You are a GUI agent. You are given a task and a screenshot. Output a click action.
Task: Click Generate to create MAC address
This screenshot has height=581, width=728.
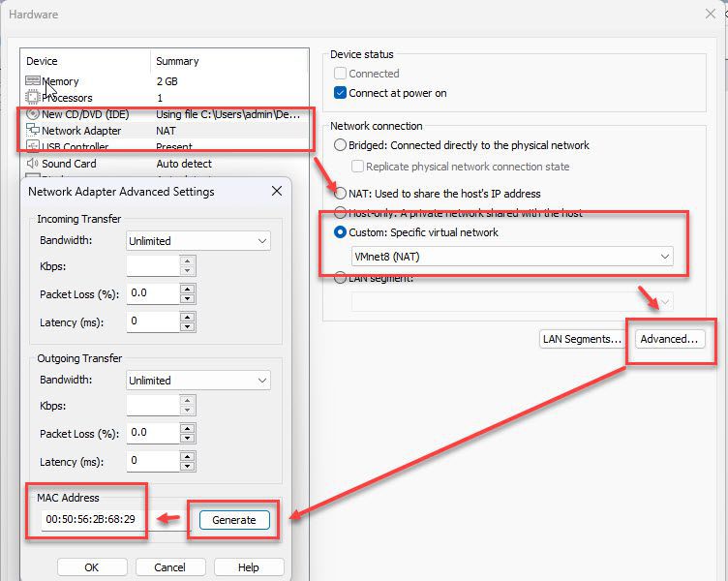[234, 520]
